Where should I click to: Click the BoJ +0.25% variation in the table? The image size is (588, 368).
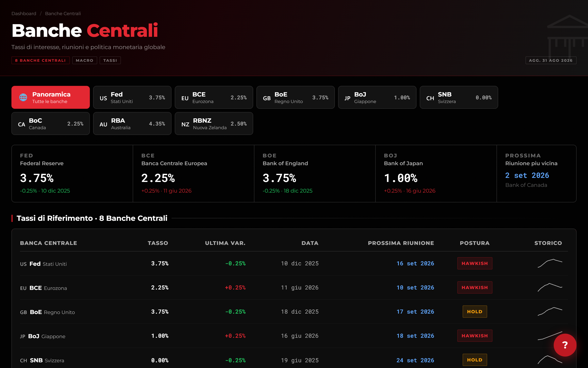(x=235, y=336)
